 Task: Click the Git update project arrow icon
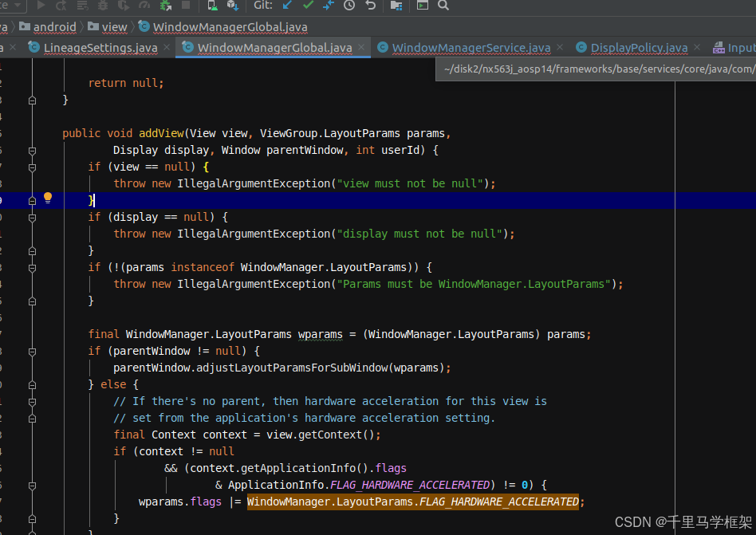pyautogui.click(x=288, y=6)
